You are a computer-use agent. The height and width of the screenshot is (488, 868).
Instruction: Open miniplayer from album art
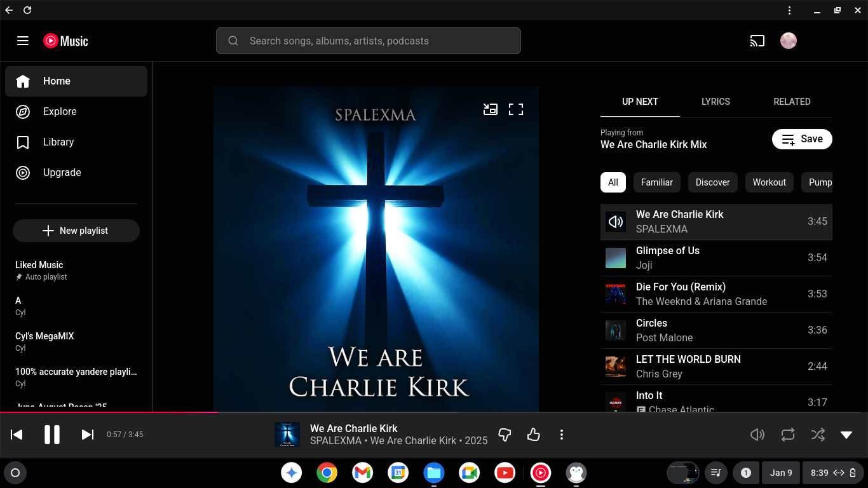coord(490,109)
